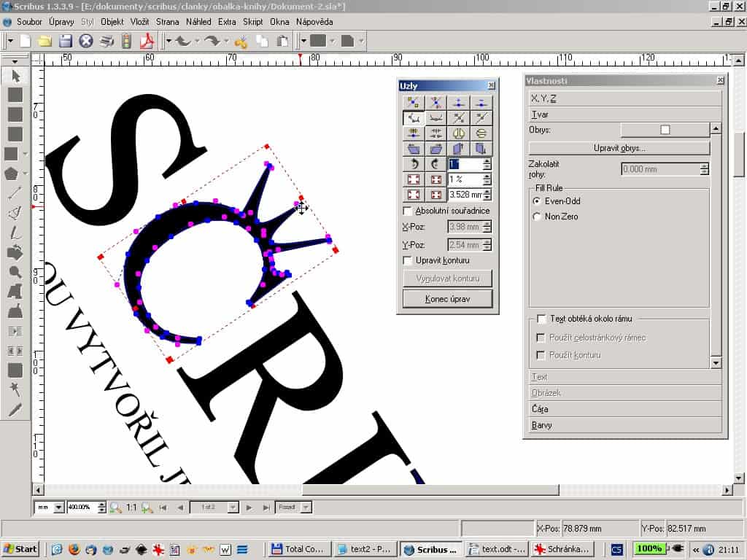Image resolution: width=747 pixels, height=560 pixels.
Task: Click the Konec úprav button
Action: [447, 299]
